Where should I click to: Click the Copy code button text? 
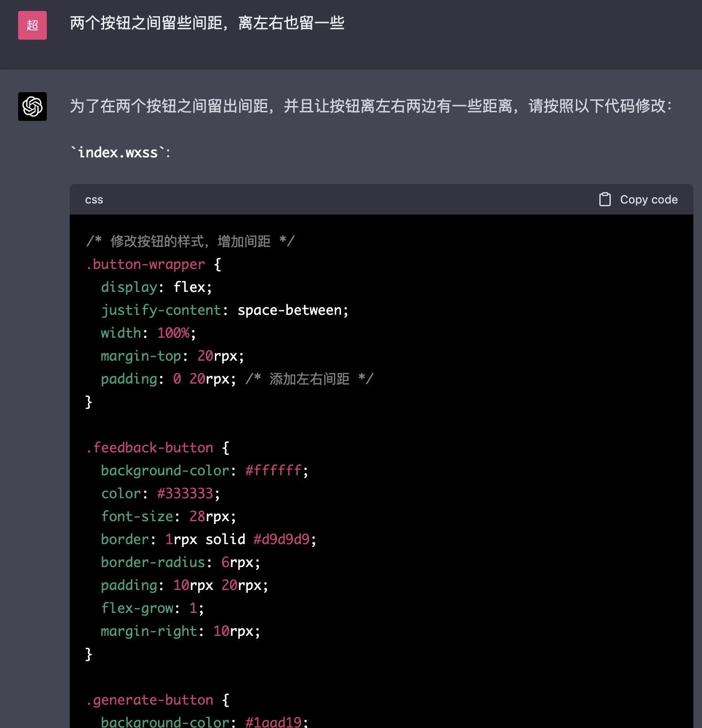(x=649, y=200)
